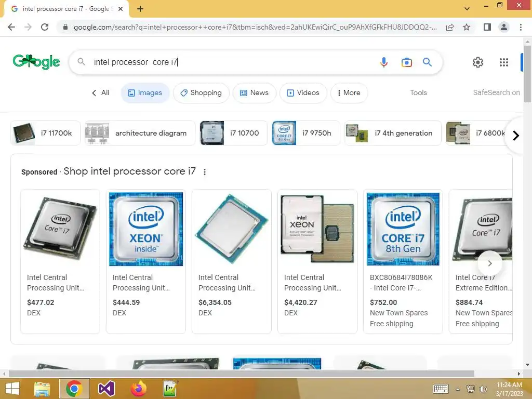
Task: Open Google Lens camera search
Action: [406, 62]
